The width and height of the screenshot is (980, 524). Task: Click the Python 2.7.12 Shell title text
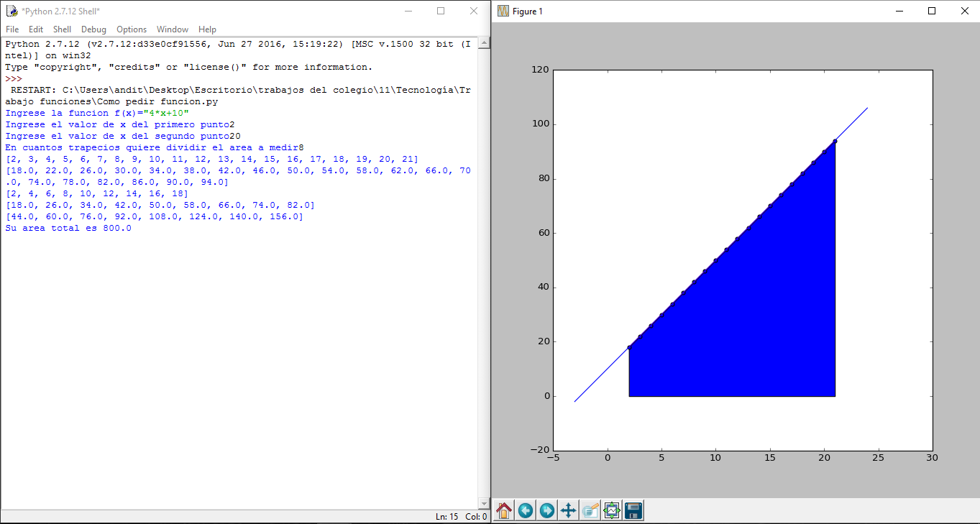[x=60, y=12]
